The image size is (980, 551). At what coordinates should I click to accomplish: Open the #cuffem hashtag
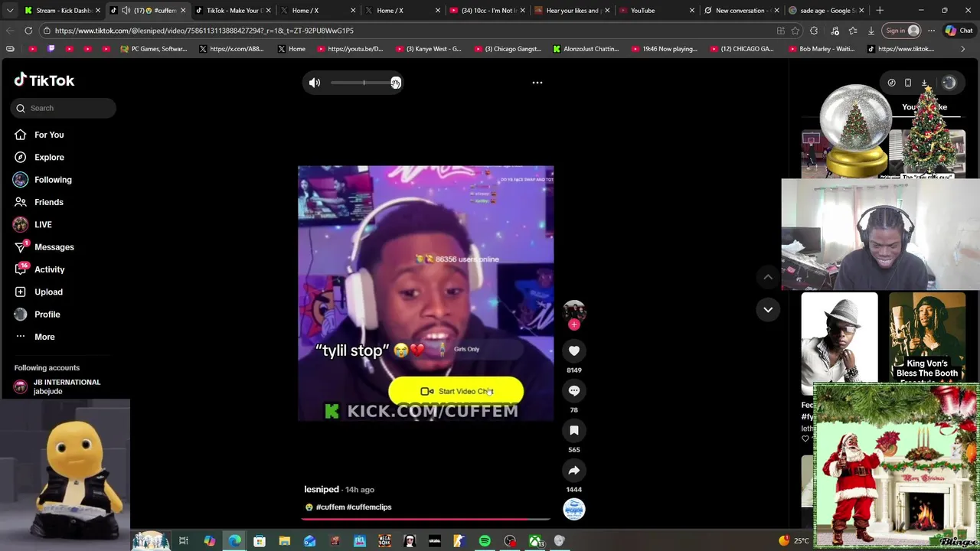pyautogui.click(x=330, y=507)
